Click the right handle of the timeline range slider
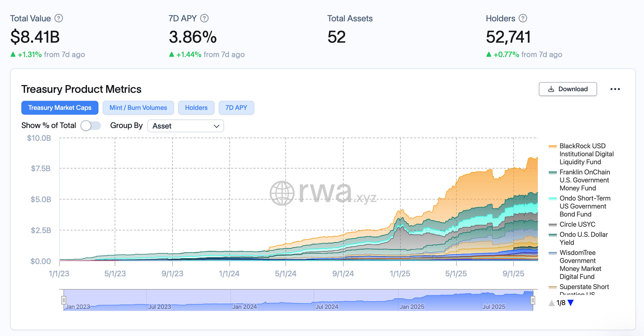The image size is (644, 336). 532,300
